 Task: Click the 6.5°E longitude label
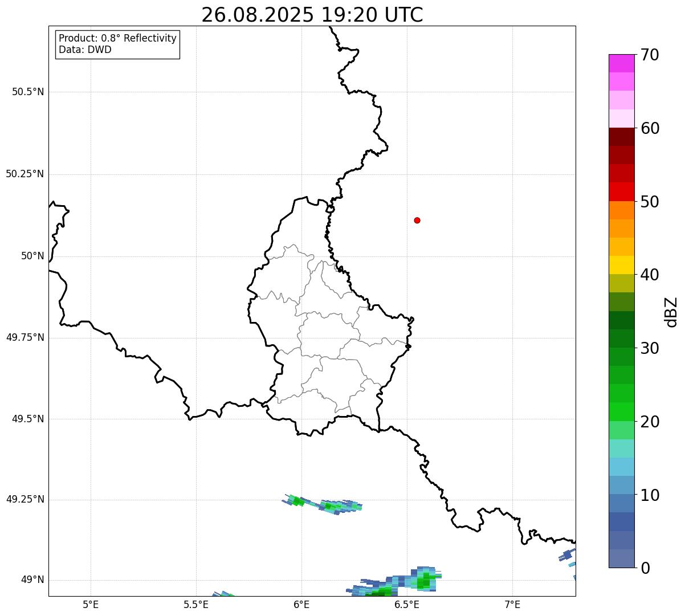point(407,604)
